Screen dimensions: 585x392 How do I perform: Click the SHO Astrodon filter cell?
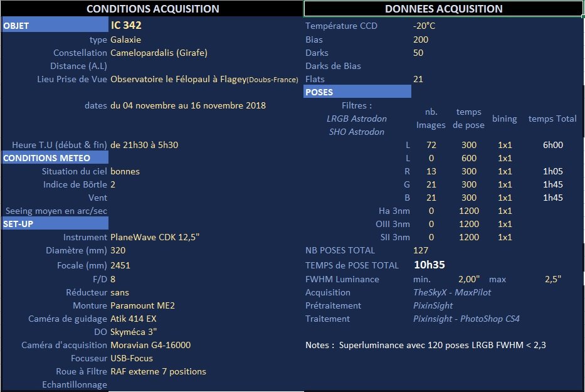click(x=357, y=132)
